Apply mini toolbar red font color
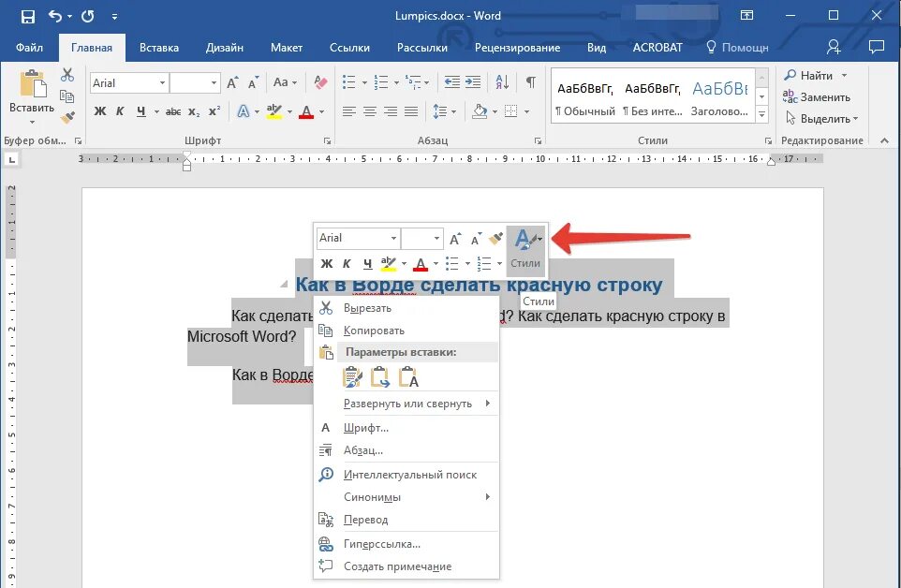This screenshot has width=901, height=588. (x=421, y=263)
